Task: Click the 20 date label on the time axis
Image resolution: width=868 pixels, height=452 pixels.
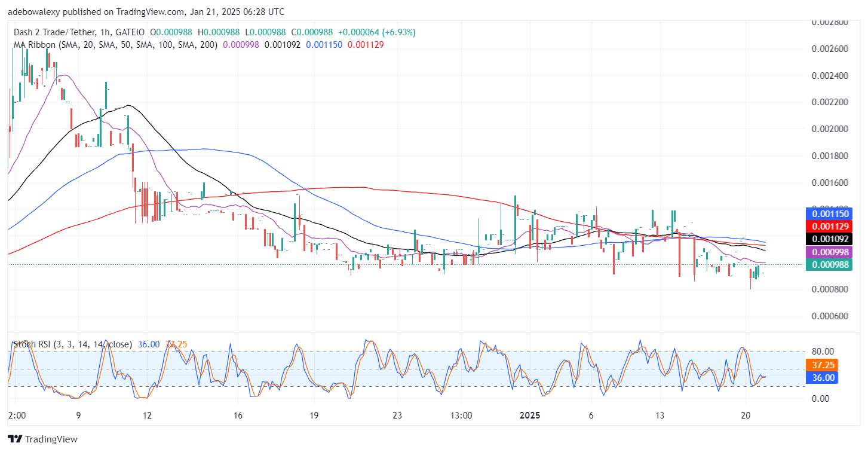Action: [745, 415]
